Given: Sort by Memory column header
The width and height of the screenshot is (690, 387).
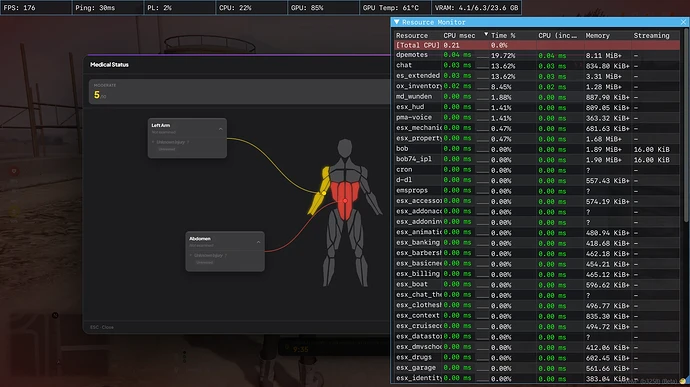Looking at the screenshot, I should 597,36.
